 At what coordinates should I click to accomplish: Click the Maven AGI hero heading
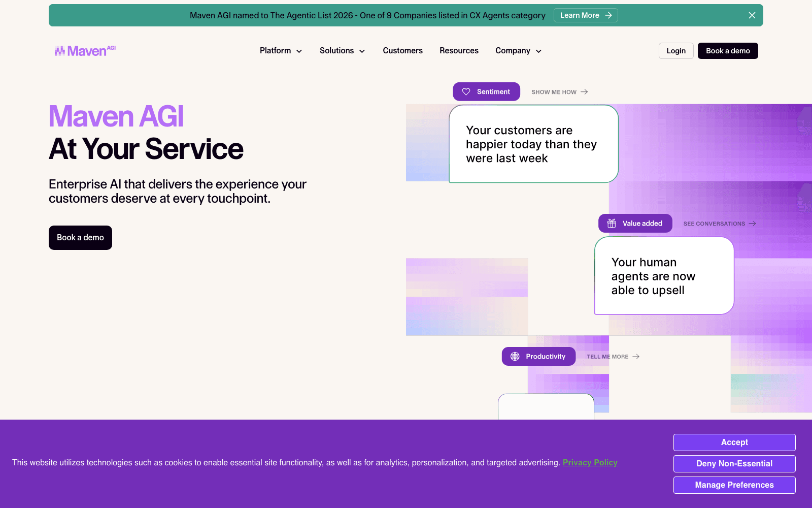point(116,116)
